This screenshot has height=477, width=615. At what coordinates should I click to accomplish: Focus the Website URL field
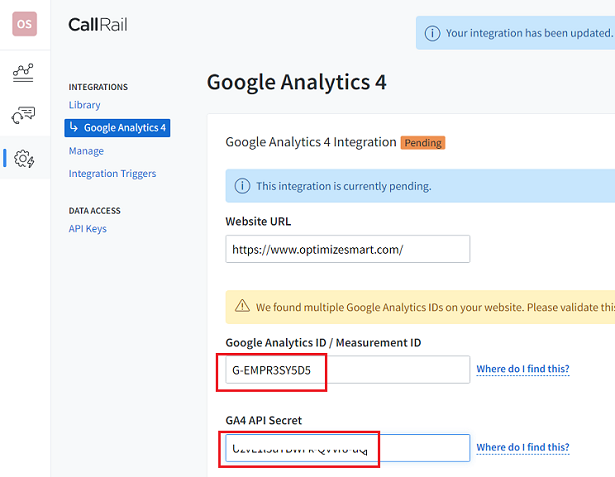pos(347,249)
